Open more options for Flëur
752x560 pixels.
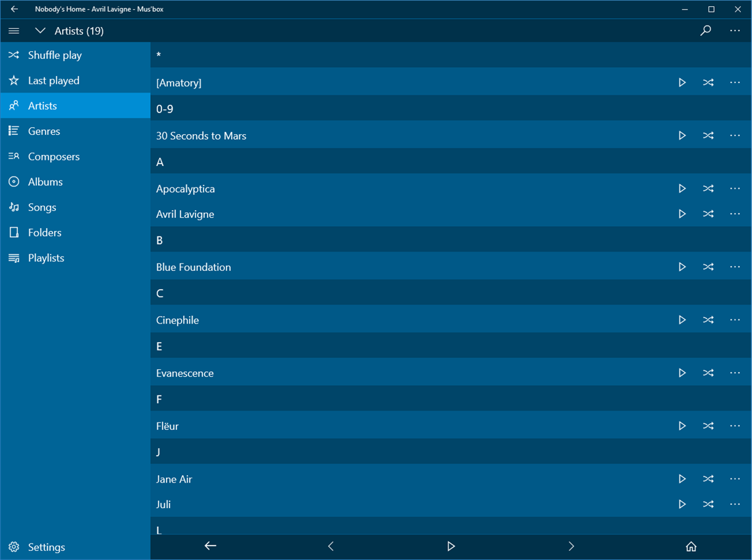point(735,426)
